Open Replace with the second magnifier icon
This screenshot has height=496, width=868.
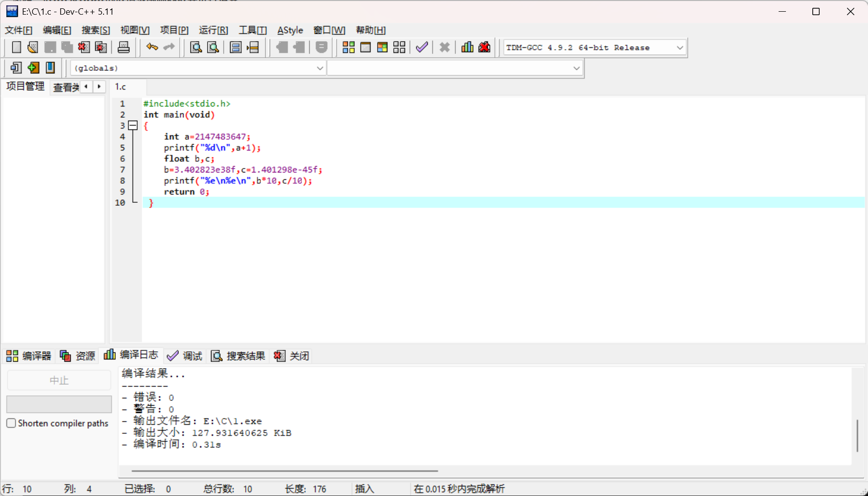213,47
